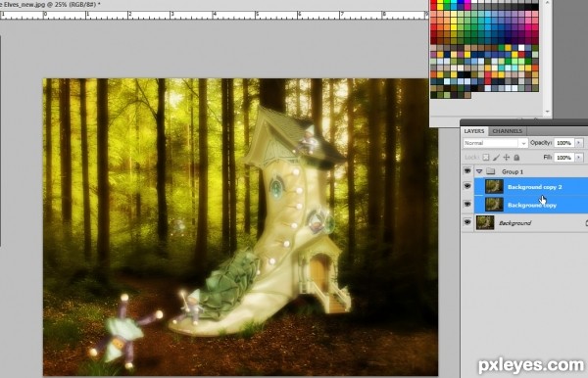This screenshot has width=588, height=378.
Task: Click the Background copy layer thumbnail
Action: pos(494,205)
